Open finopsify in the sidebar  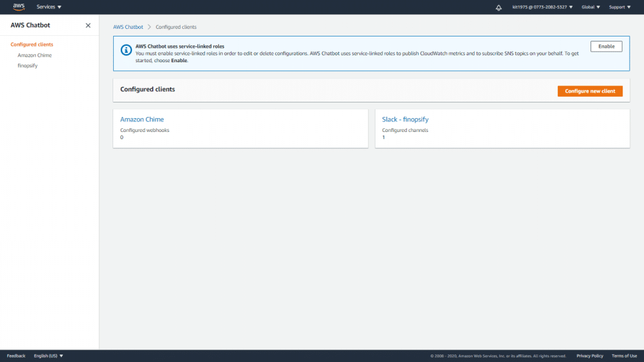click(x=28, y=65)
